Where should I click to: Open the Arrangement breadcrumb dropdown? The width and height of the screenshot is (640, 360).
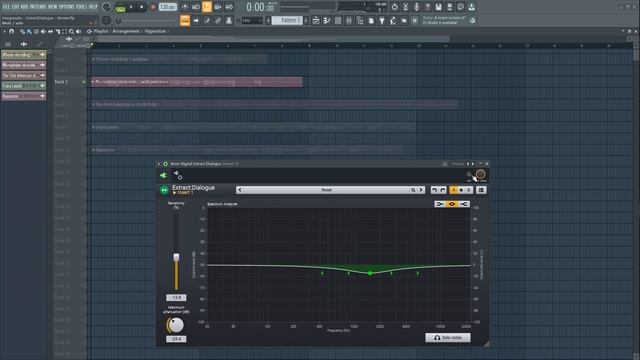pyautogui.click(x=125, y=31)
